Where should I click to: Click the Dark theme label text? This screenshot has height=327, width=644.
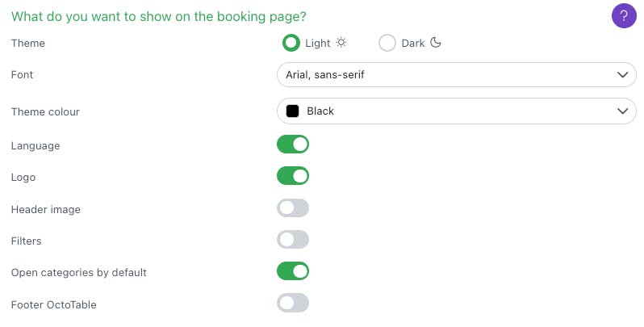(412, 43)
